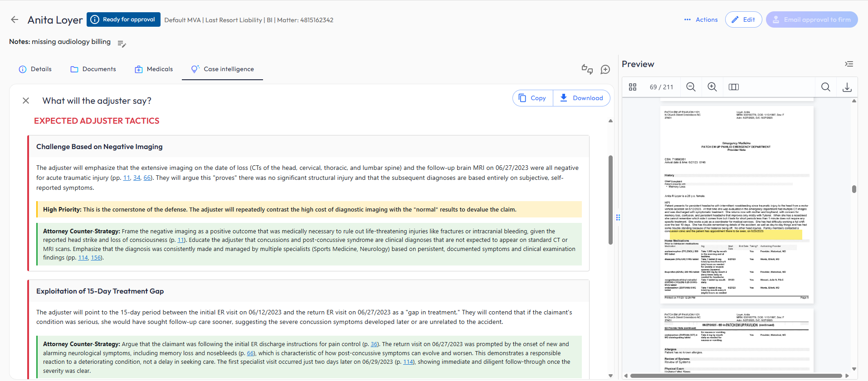This screenshot has height=381, width=868.
Task: Click the 'Challenge Based on Negative Imaging' heading
Action: (99, 146)
